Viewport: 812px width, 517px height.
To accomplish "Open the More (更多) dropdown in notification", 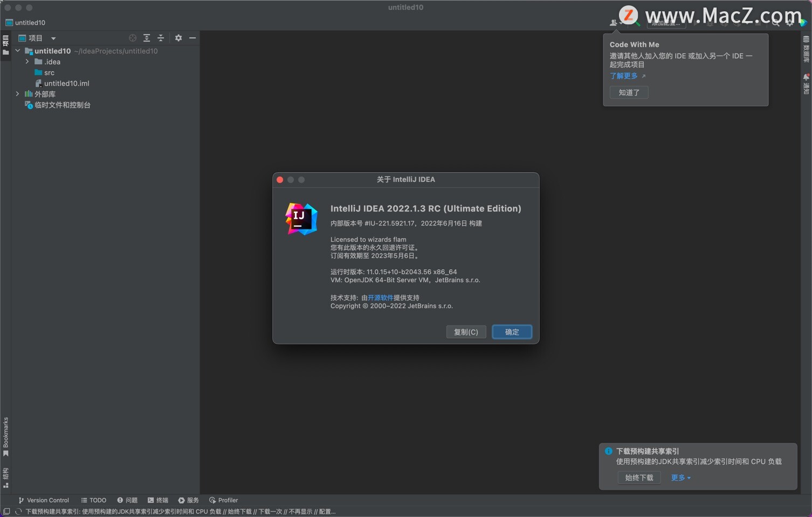I will pos(680,478).
